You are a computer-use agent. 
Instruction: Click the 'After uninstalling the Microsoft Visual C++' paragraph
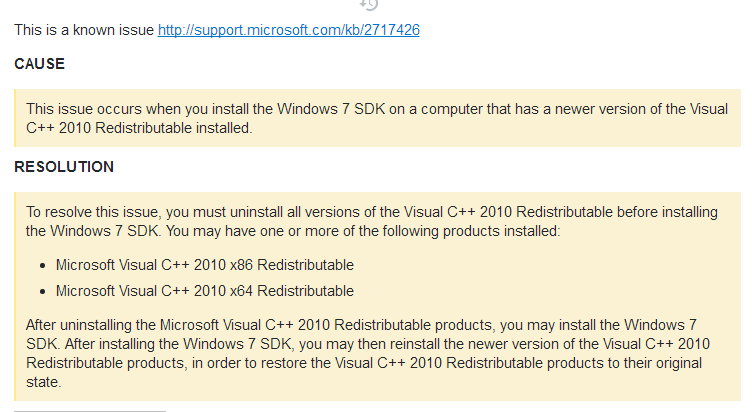pyautogui.click(x=368, y=353)
